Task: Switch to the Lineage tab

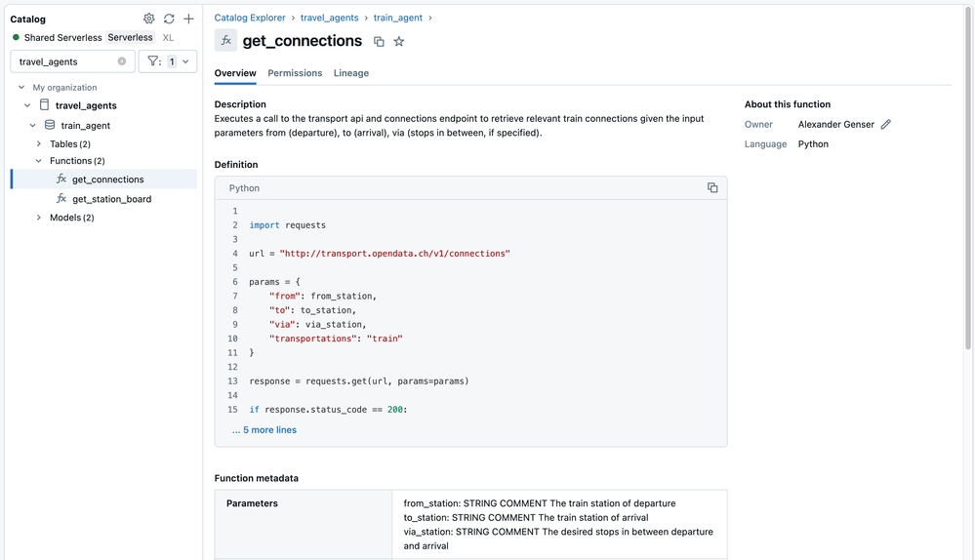Action: coord(351,73)
